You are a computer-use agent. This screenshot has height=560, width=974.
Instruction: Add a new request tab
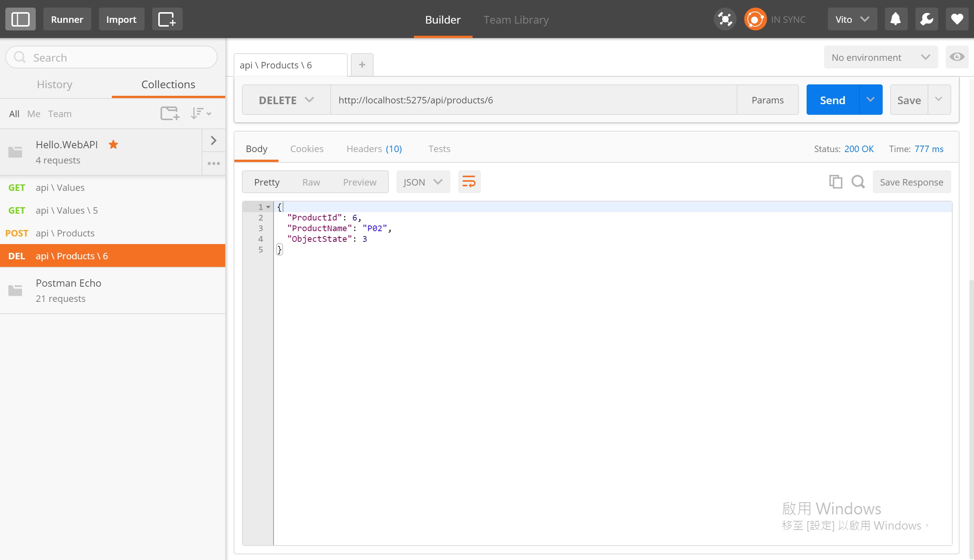click(x=362, y=65)
